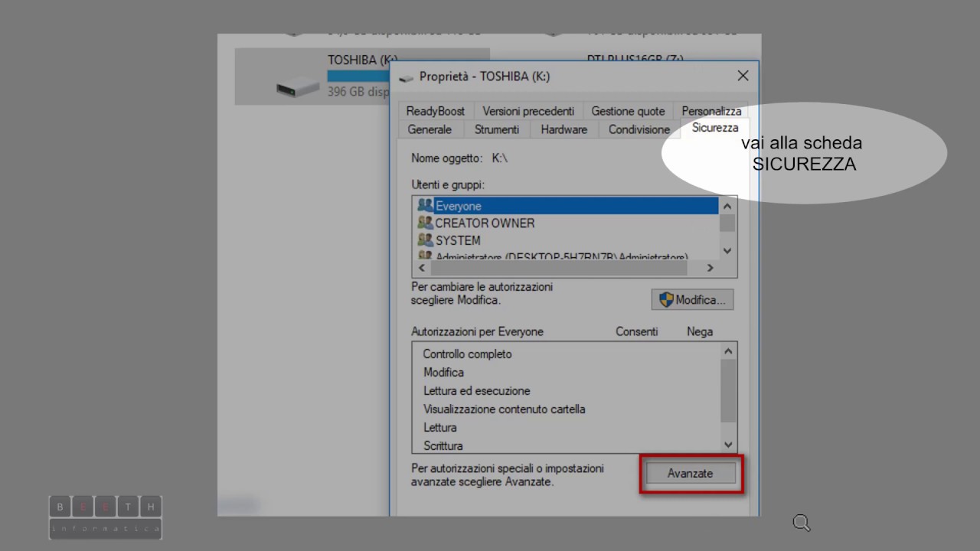Click the Consenti column header
The image size is (980, 551).
[637, 331]
